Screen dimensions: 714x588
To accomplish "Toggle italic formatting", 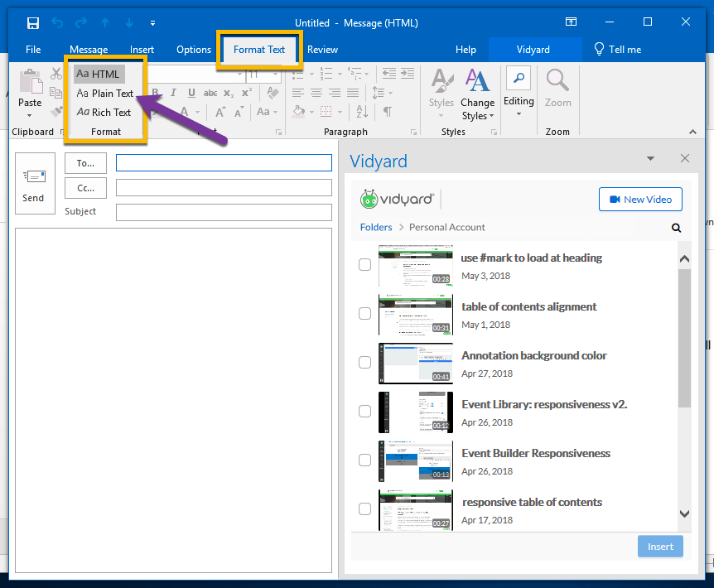I will 173,93.
